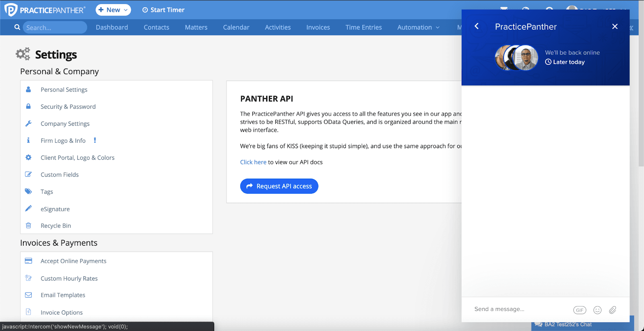The height and width of the screenshot is (331, 644).
Task: Click the Email Templates envelope icon
Action: [x=28, y=295]
